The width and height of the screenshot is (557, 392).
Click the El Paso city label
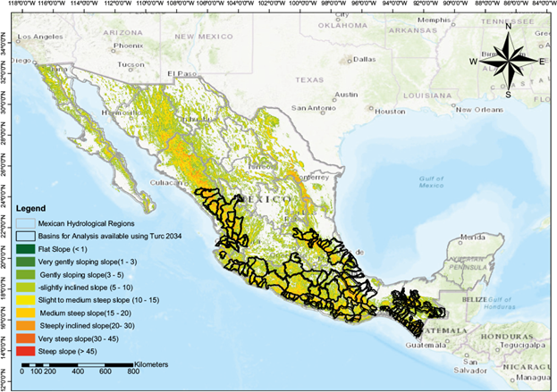click(179, 74)
